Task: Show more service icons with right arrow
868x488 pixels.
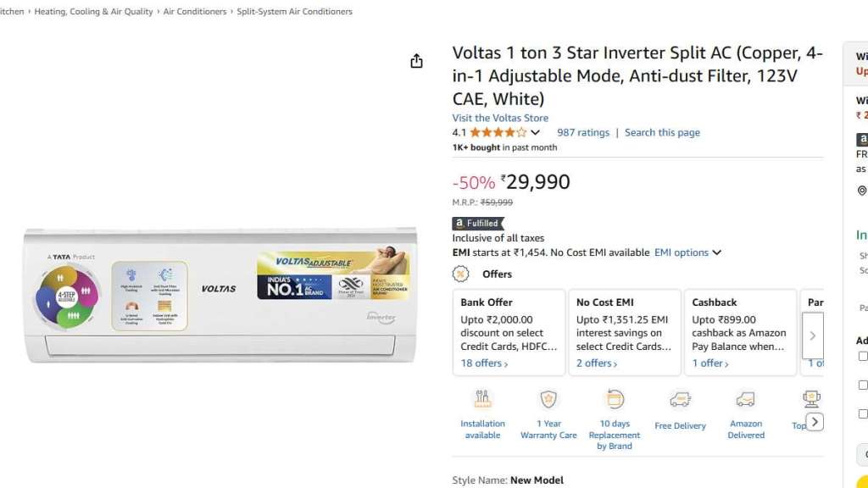Action: point(815,422)
